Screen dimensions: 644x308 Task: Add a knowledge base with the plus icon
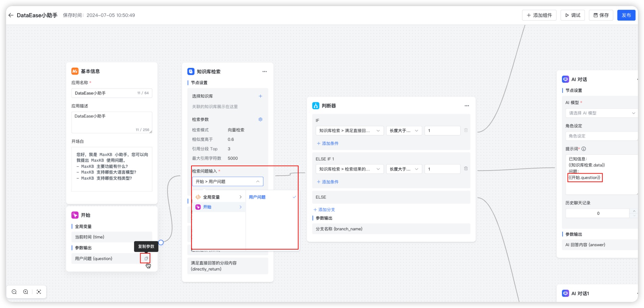260,96
